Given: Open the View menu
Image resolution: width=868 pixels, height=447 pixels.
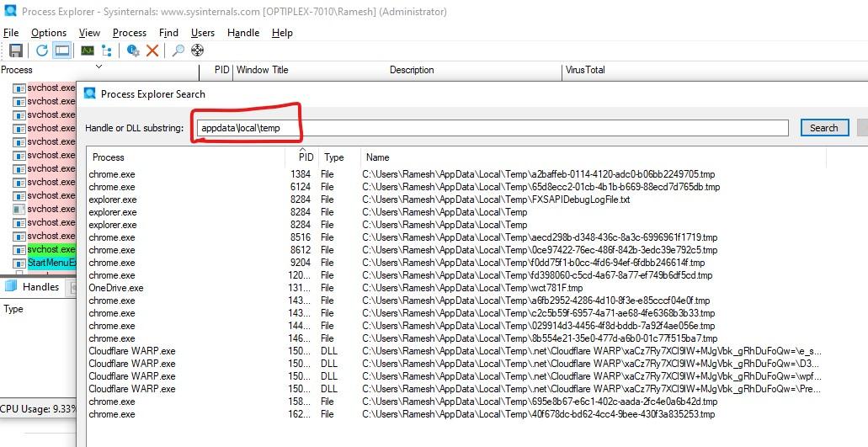Looking at the screenshot, I should [89, 33].
